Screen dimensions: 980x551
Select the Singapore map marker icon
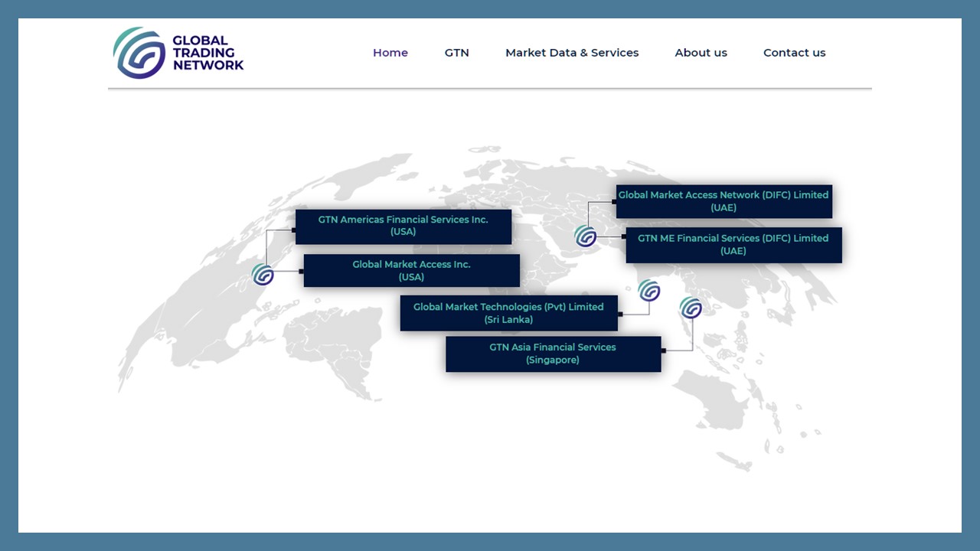click(691, 308)
